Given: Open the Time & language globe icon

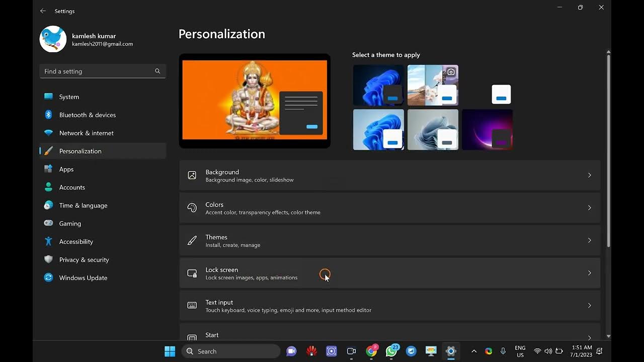Looking at the screenshot, I should (x=48, y=205).
